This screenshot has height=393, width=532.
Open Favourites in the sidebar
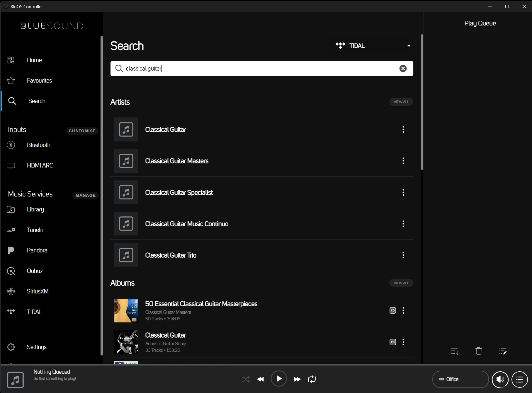click(39, 81)
